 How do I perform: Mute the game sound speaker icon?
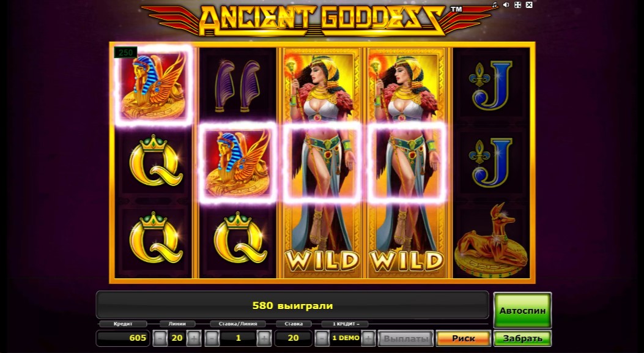click(506, 5)
